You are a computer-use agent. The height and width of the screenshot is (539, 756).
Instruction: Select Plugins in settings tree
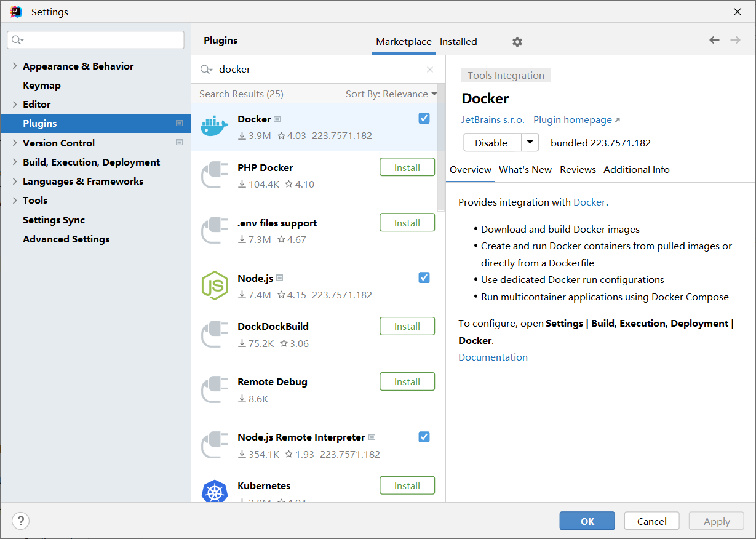[x=95, y=123]
